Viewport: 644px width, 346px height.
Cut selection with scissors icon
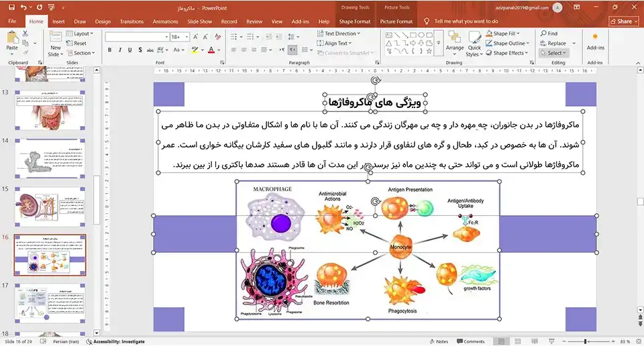click(x=25, y=34)
